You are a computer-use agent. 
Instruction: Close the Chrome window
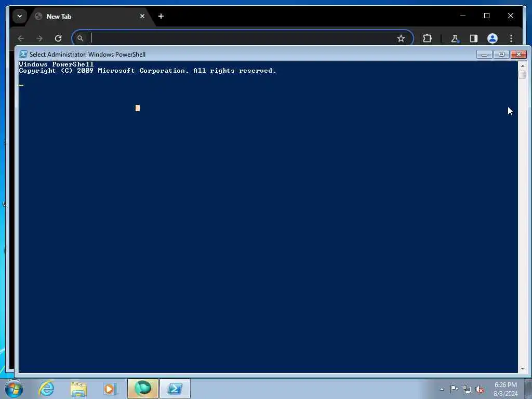pyautogui.click(x=510, y=16)
